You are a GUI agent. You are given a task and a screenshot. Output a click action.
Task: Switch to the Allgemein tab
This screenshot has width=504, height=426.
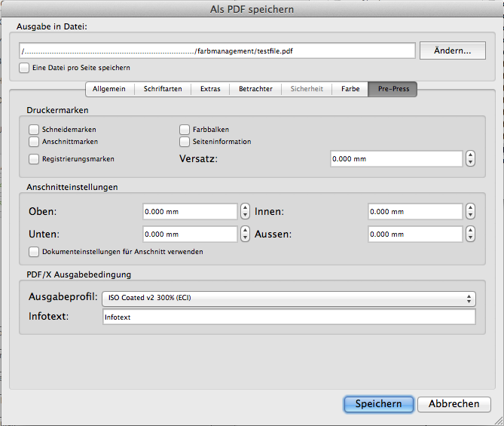[109, 89]
